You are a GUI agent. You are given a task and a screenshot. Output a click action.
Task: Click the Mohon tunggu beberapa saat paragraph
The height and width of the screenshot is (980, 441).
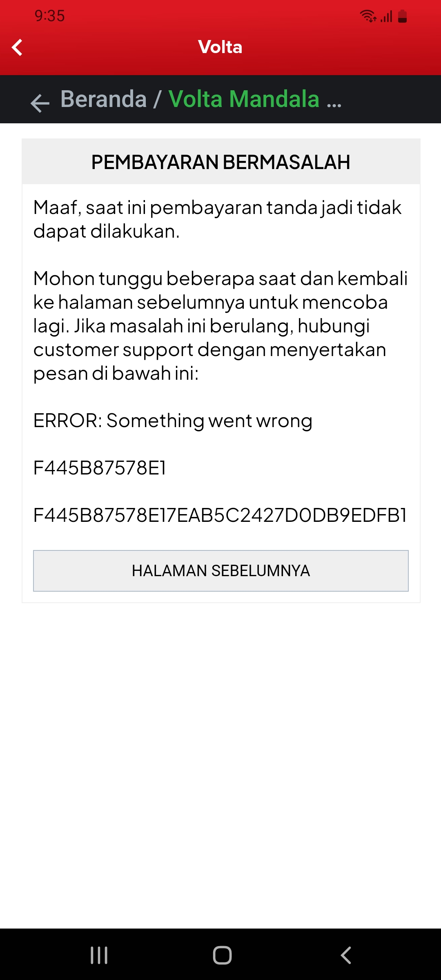[x=220, y=326]
